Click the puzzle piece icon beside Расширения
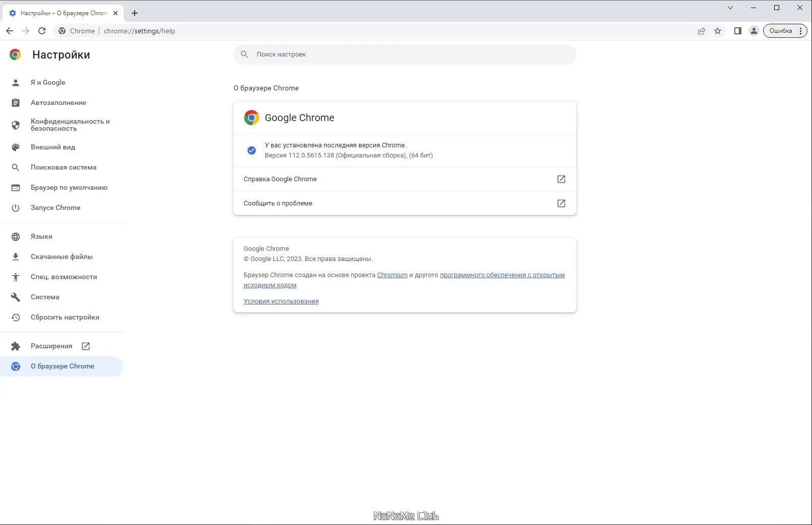The width and height of the screenshot is (812, 525). [16, 346]
